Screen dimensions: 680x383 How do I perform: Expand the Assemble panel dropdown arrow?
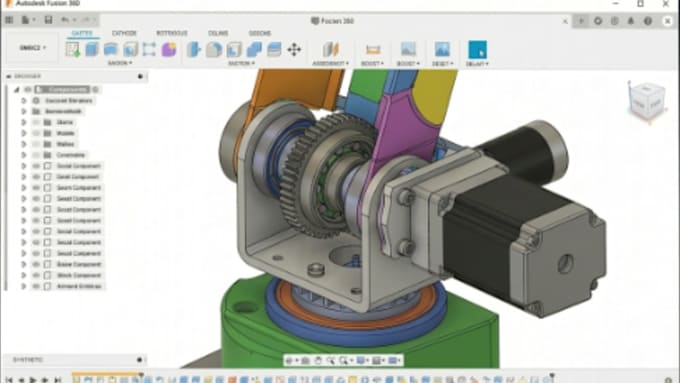click(347, 63)
